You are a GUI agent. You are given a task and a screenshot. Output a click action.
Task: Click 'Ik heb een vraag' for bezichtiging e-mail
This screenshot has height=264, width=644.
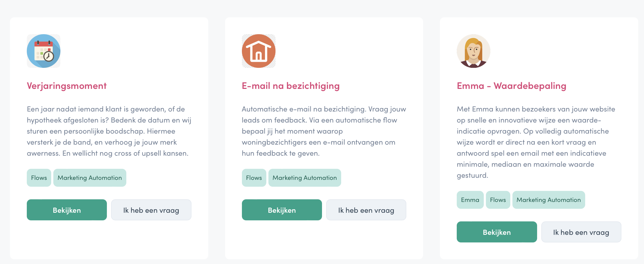pyautogui.click(x=366, y=210)
